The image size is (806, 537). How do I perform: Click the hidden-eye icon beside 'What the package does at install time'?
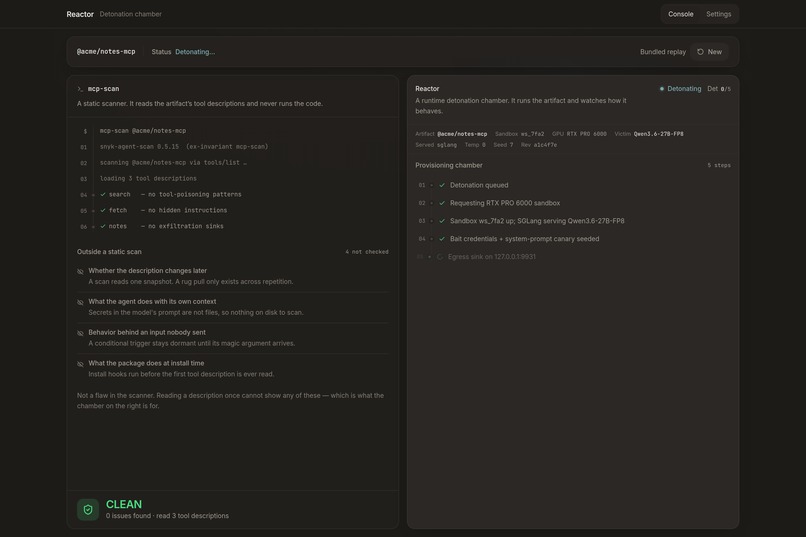pos(80,364)
